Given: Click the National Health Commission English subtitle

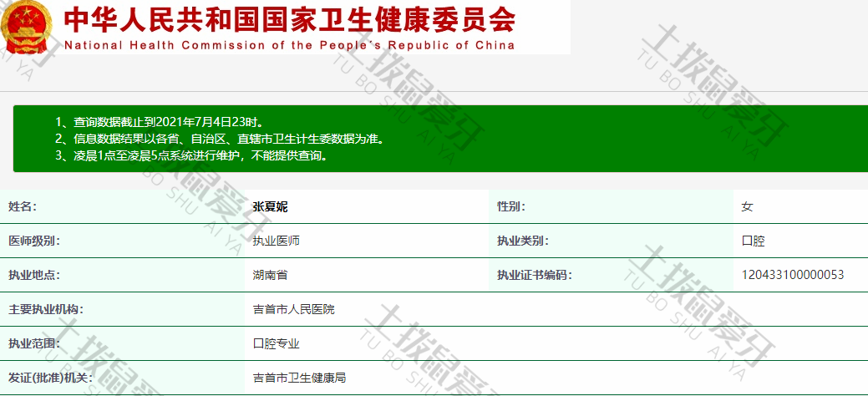Looking at the screenshot, I should pyautogui.click(x=289, y=45).
